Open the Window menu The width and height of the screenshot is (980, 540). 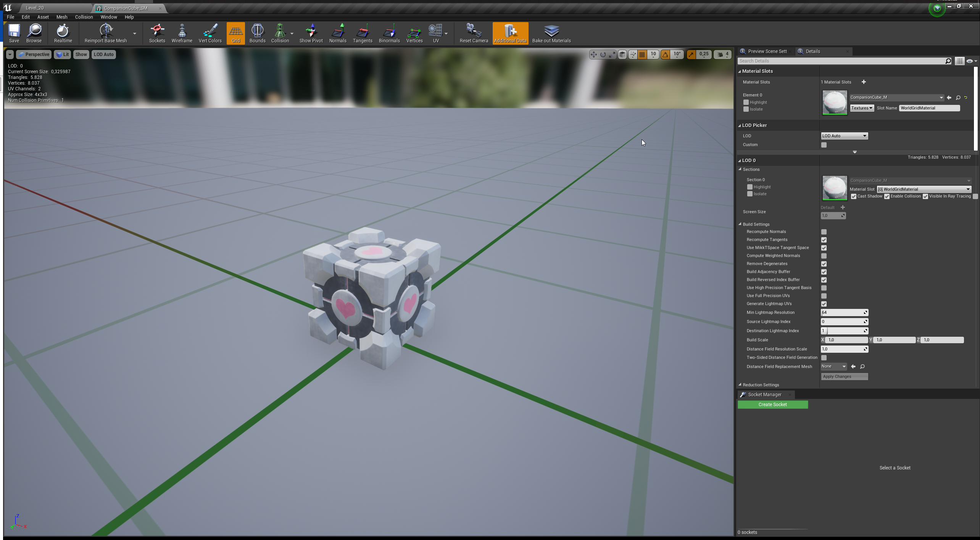(109, 17)
